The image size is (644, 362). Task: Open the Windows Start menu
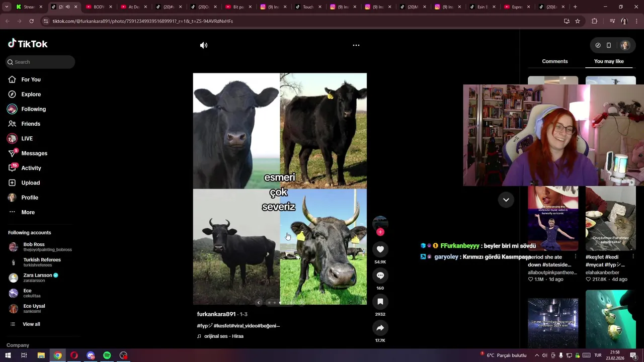pos(8,355)
